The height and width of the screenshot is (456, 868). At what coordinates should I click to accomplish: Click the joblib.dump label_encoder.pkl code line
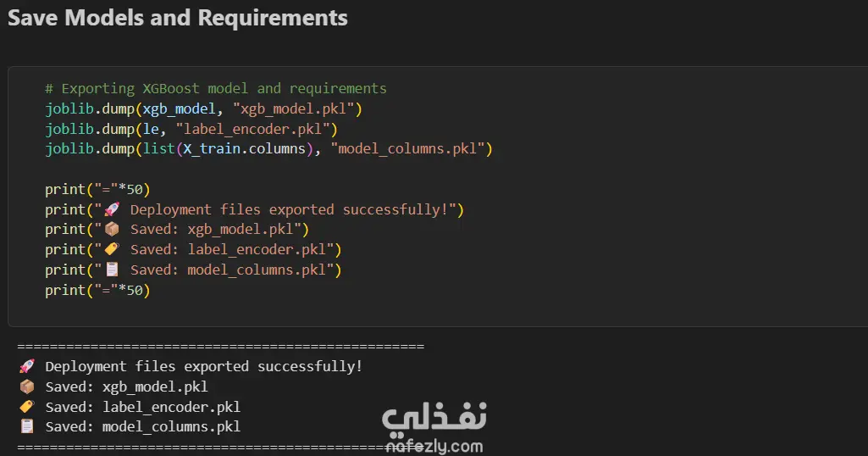(x=191, y=129)
